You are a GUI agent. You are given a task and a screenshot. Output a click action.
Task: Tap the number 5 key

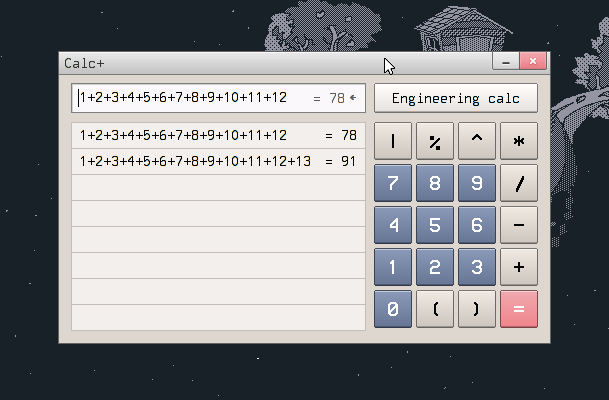point(434,226)
